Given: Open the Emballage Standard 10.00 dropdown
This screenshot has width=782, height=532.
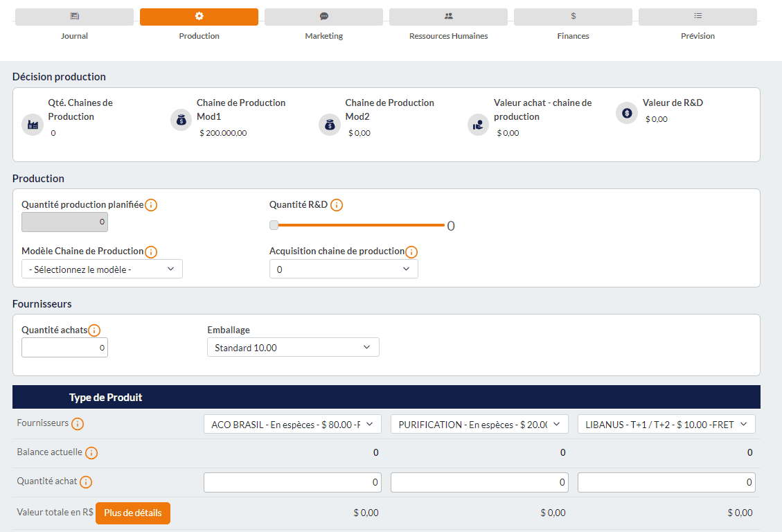Looking at the screenshot, I should pos(293,346).
